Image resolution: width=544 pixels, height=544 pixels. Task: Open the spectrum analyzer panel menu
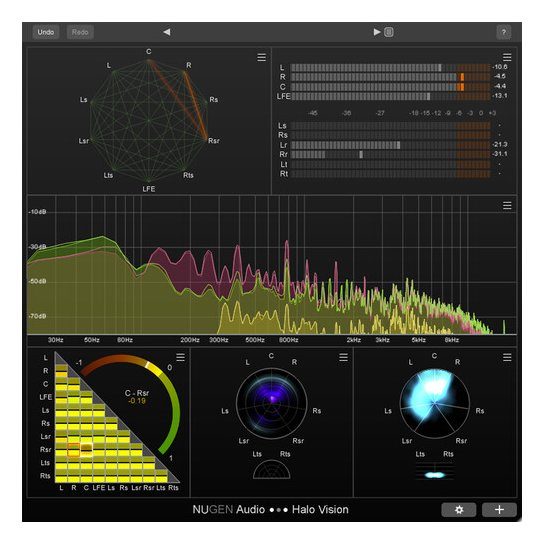(507, 206)
